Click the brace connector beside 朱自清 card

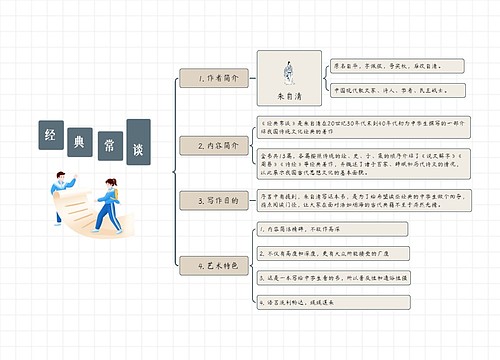326,78
